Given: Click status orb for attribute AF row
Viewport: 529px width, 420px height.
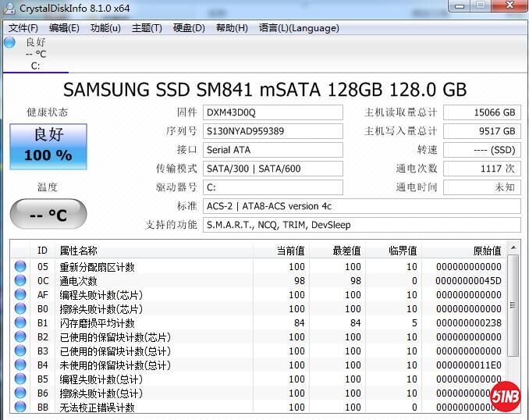Looking at the screenshot, I should tap(20, 295).
